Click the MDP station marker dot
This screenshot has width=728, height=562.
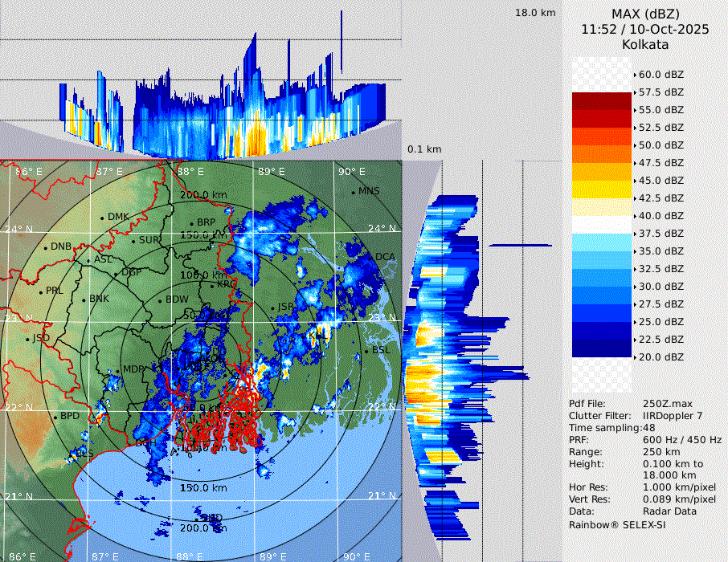(x=118, y=370)
